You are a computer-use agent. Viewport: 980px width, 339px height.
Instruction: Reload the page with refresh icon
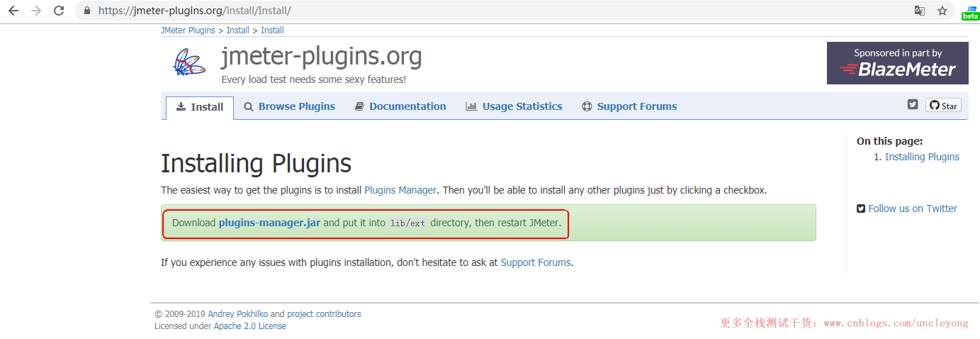59,11
